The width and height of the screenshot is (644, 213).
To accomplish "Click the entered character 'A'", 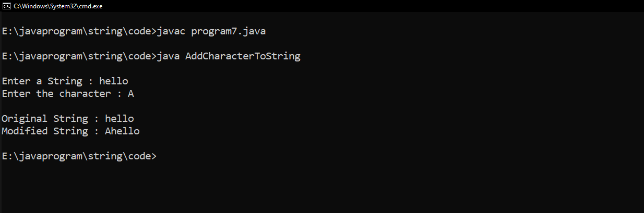I will [131, 94].
